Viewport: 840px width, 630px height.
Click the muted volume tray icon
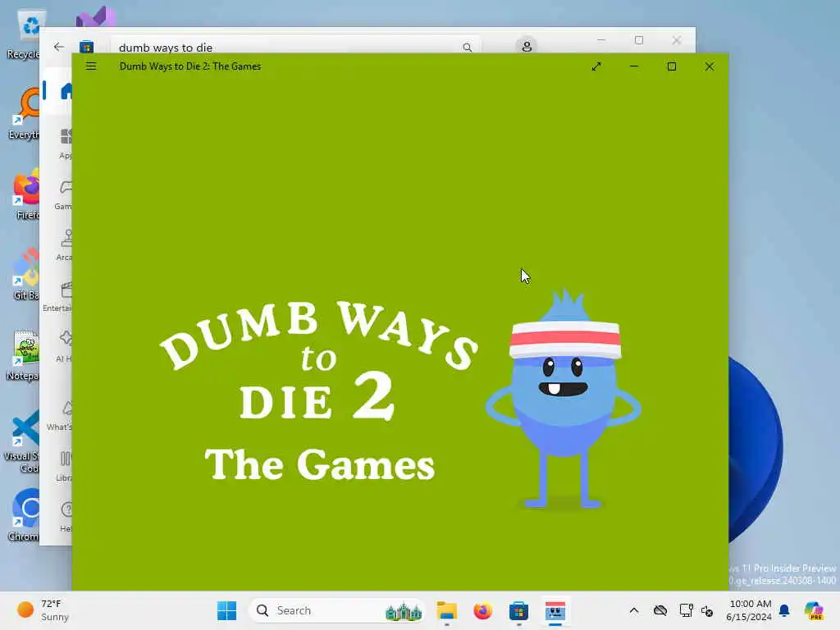(x=707, y=610)
